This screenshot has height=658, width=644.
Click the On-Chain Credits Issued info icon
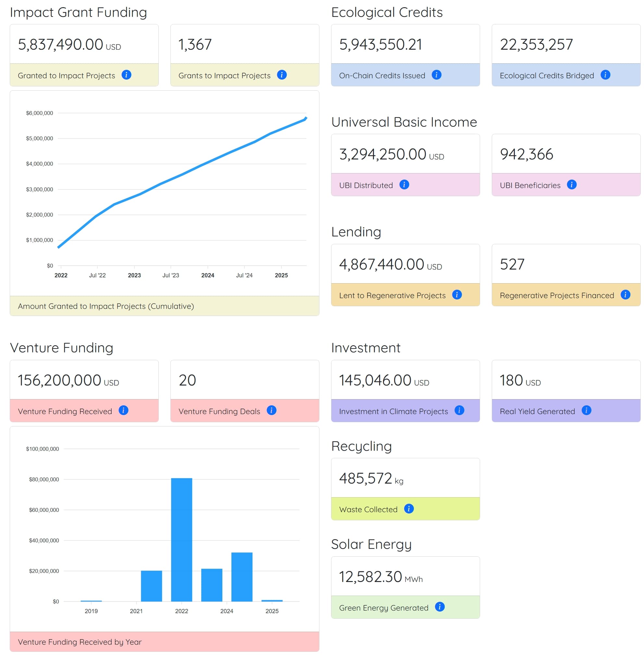pyautogui.click(x=437, y=75)
